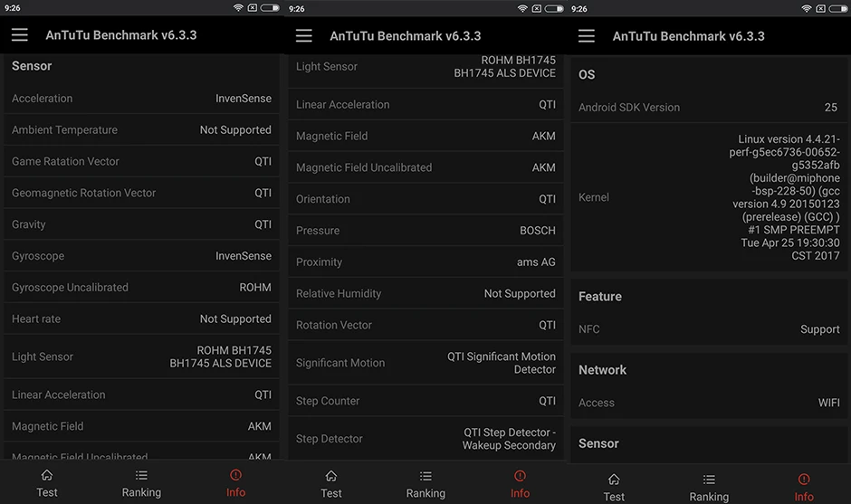This screenshot has height=504, width=851.
Task: Select Linear Acceleration row in left screen
Action: (x=141, y=395)
